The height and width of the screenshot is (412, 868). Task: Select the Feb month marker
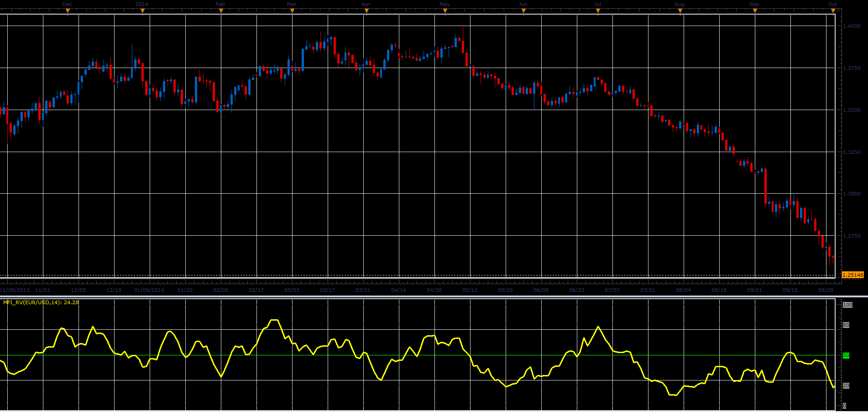click(x=221, y=12)
